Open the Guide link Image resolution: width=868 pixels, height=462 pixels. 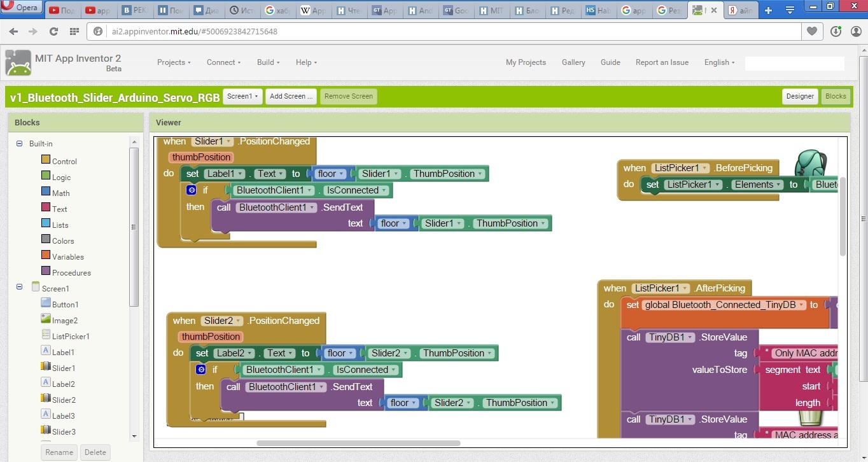coord(610,62)
